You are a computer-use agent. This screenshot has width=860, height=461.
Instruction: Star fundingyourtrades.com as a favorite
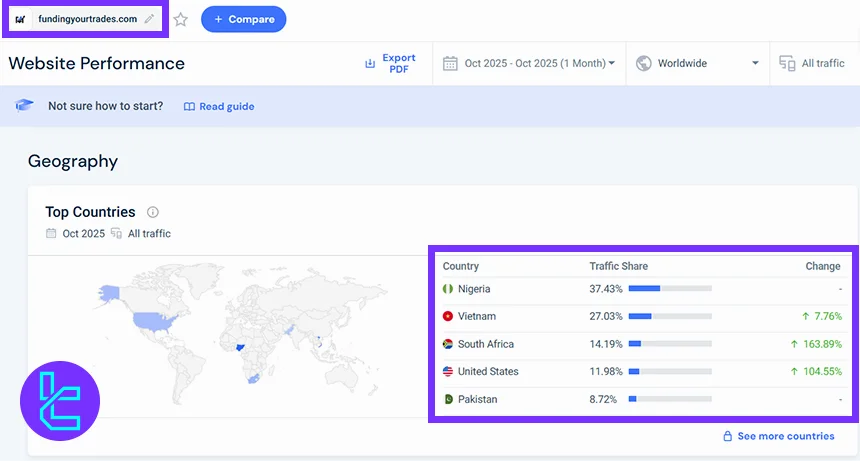180,20
